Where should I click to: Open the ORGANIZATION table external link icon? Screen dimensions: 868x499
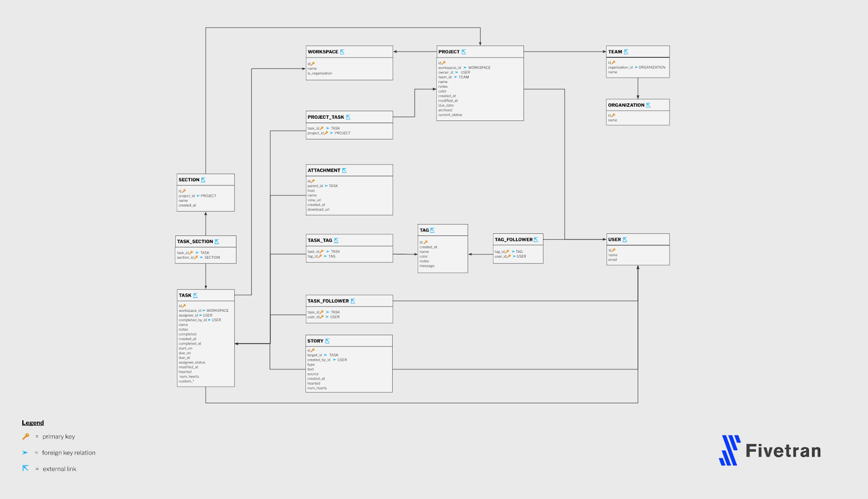click(x=648, y=105)
